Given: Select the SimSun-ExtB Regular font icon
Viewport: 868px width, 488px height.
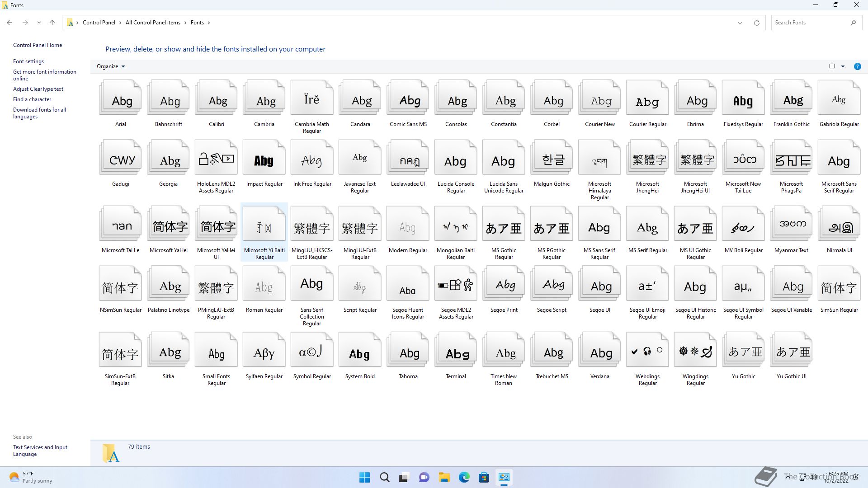Looking at the screenshot, I should tap(120, 350).
